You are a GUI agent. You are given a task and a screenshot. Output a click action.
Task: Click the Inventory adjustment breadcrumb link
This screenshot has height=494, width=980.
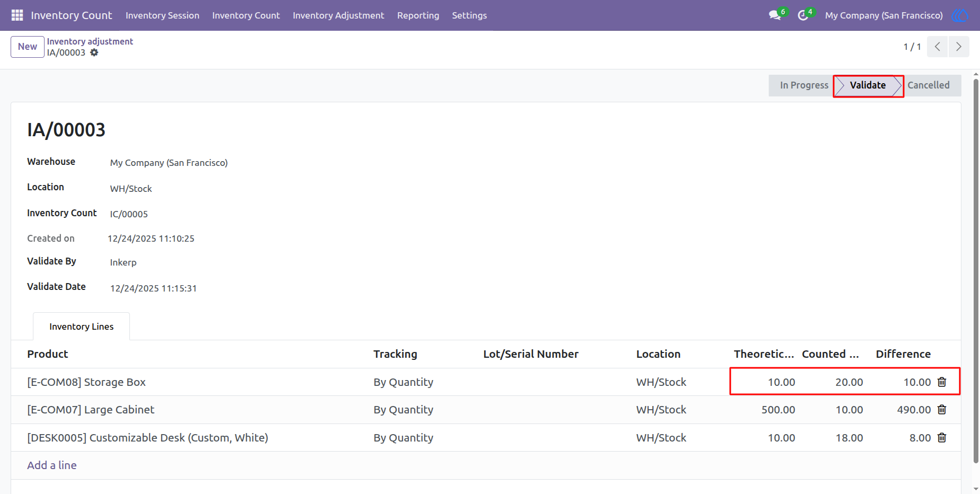[x=90, y=41]
